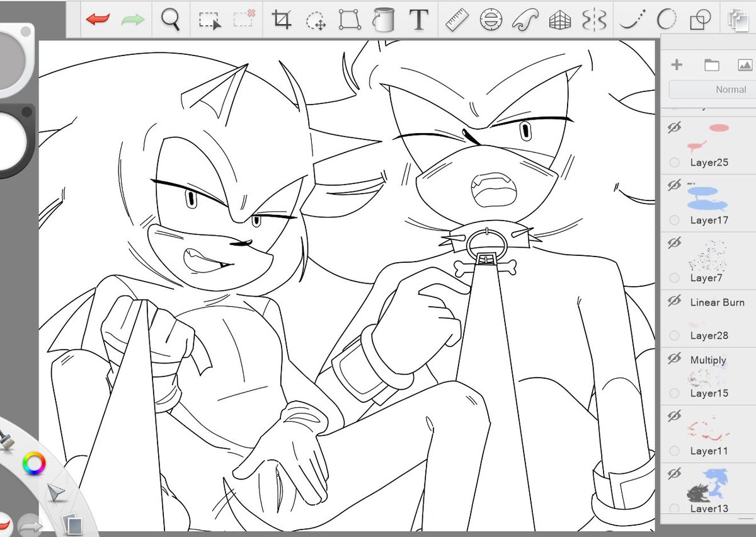The image size is (756, 537).
Task: Click the Multiply blend label
Action: pyautogui.click(x=708, y=360)
